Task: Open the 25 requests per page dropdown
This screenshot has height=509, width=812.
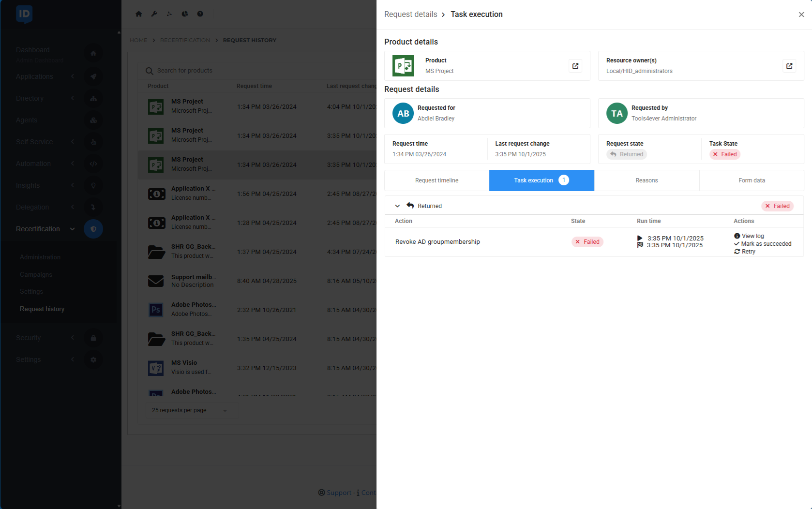Action: [191, 410]
